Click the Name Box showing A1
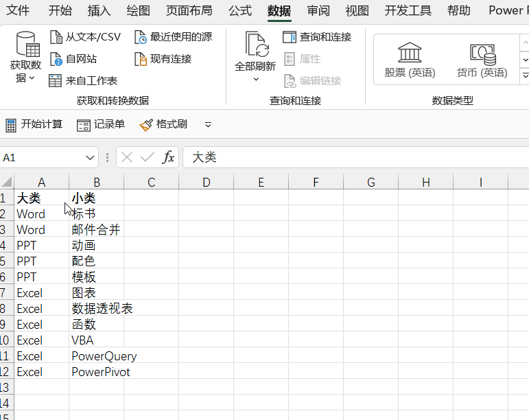Screen dimensions: 529x420 (x=42, y=158)
